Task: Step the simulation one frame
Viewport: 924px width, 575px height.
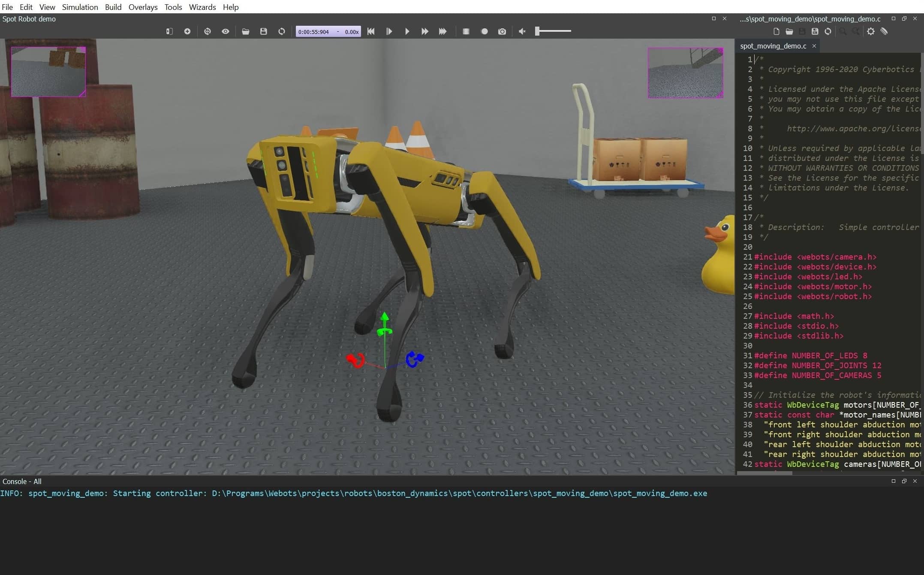Action: pos(389,31)
